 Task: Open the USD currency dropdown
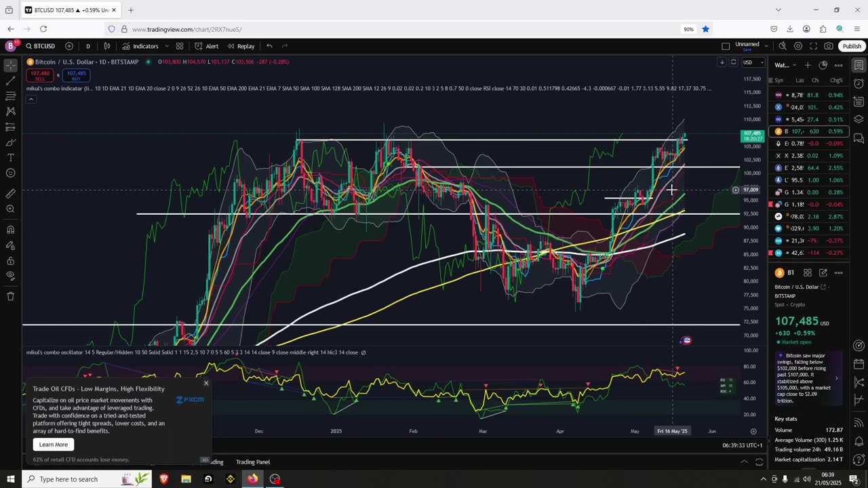coord(753,62)
